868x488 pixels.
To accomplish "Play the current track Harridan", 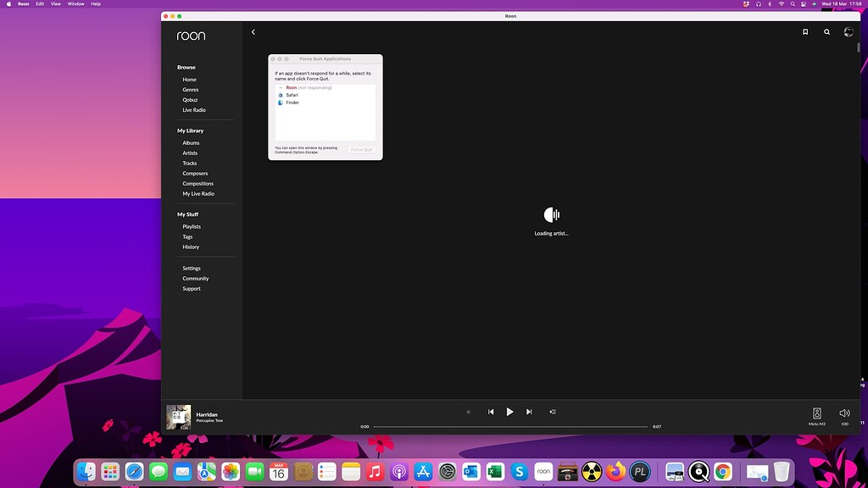I will 509,412.
